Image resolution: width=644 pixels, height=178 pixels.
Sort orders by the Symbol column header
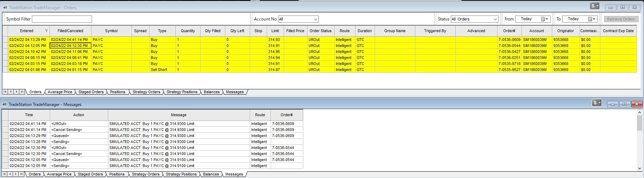coord(111,31)
